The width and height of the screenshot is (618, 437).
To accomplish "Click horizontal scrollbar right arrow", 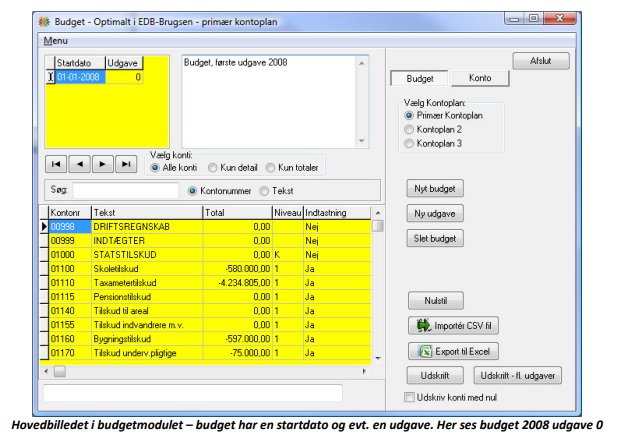I will pos(364,371).
